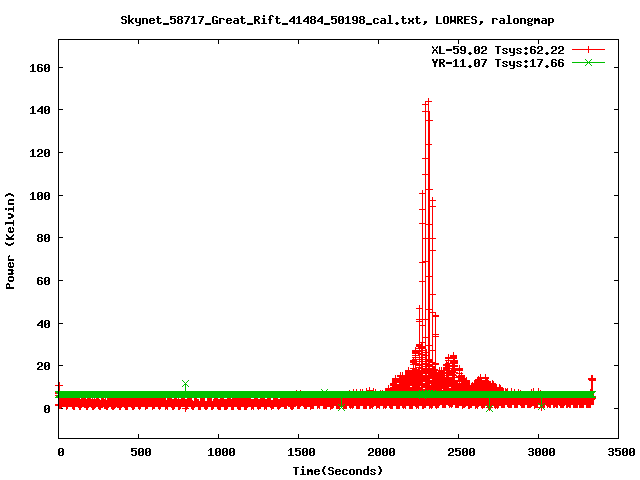Click the 2000 tick label on the x-axis
This screenshot has height=480, width=640.
381,452
